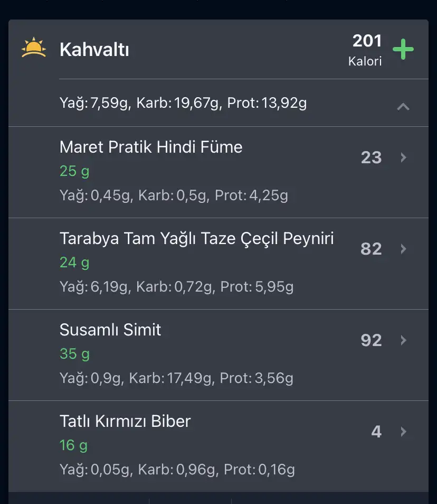This screenshot has width=437, height=504.
Task: Open Tatlı Kırmızı Biber details arrow
Action: (x=404, y=431)
